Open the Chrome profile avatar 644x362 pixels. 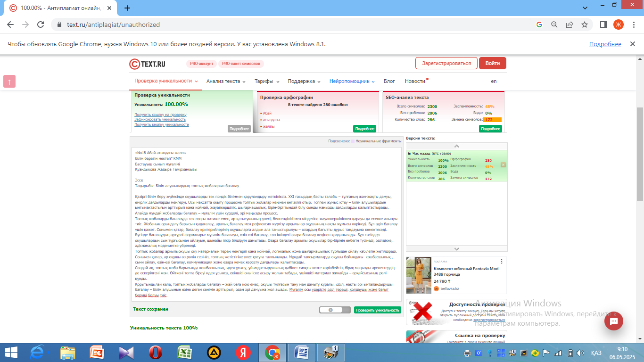(x=618, y=25)
